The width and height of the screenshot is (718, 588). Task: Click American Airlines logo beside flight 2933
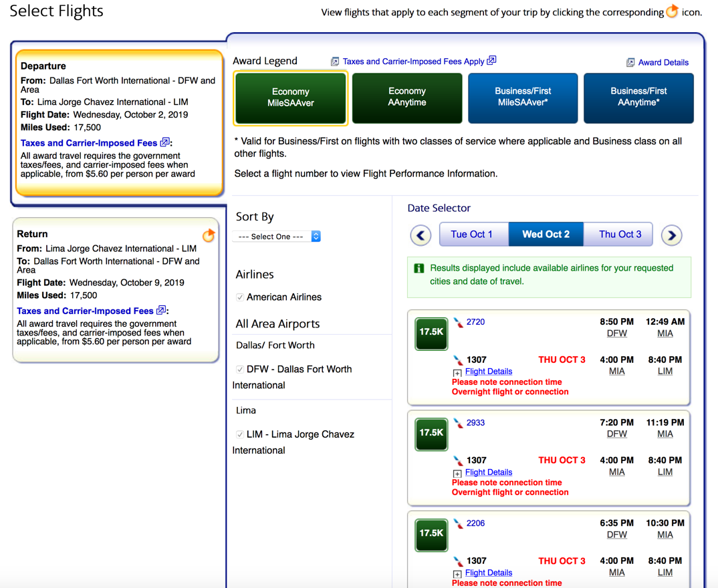click(x=459, y=423)
